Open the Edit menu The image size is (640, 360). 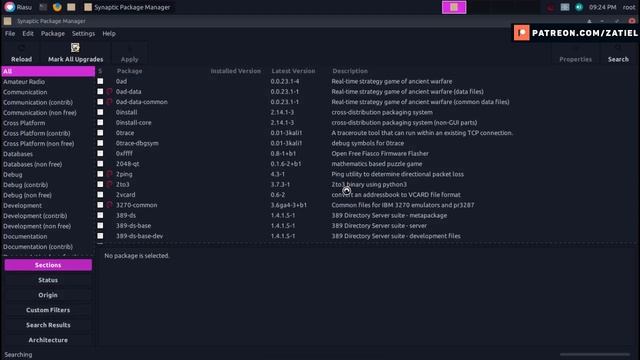coord(28,33)
